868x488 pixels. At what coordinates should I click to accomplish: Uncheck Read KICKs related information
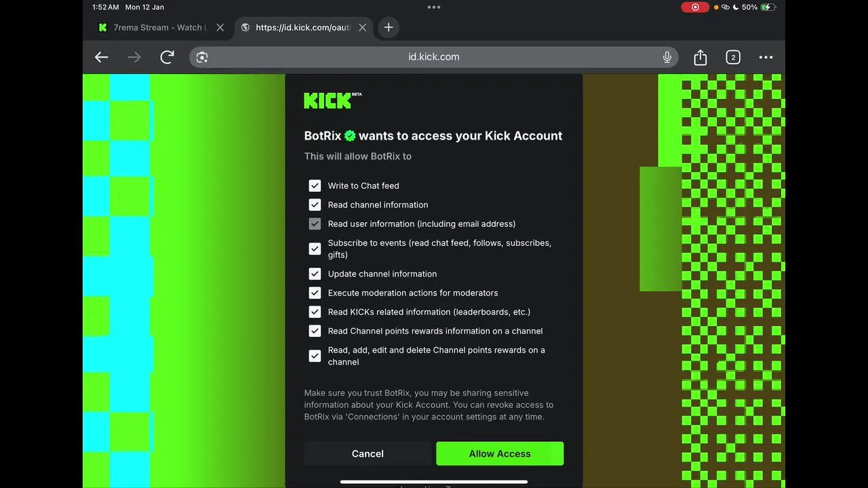(315, 312)
